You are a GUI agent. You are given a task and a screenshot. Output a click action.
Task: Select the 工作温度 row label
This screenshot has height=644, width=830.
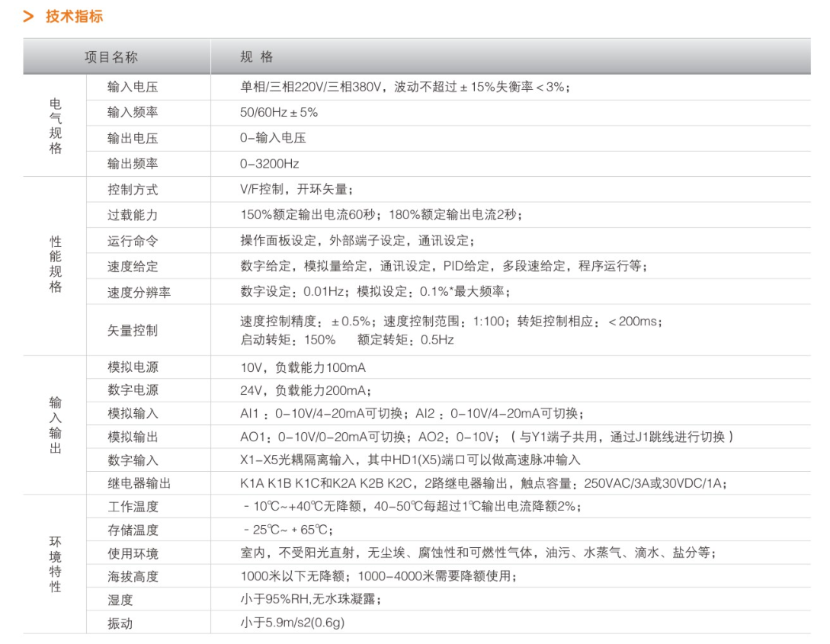[133, 507]
